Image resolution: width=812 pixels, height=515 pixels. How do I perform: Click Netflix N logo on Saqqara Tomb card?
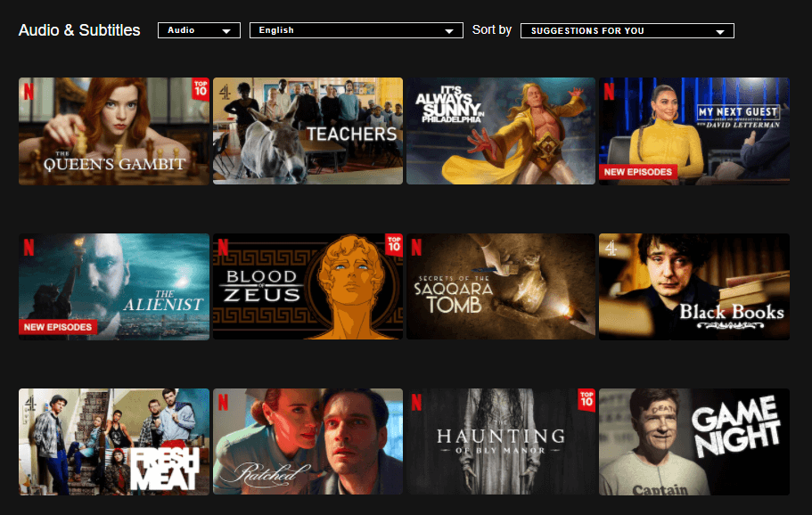pos(416,248)
